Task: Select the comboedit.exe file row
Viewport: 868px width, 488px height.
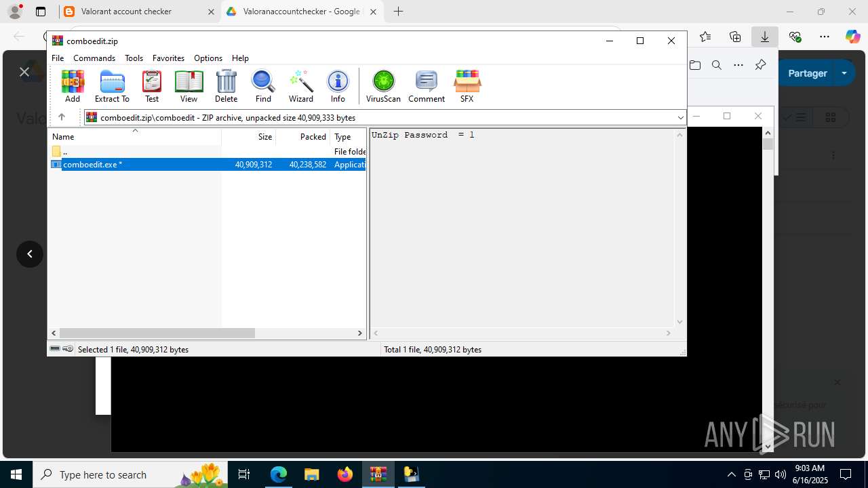Action: (208, 164)
